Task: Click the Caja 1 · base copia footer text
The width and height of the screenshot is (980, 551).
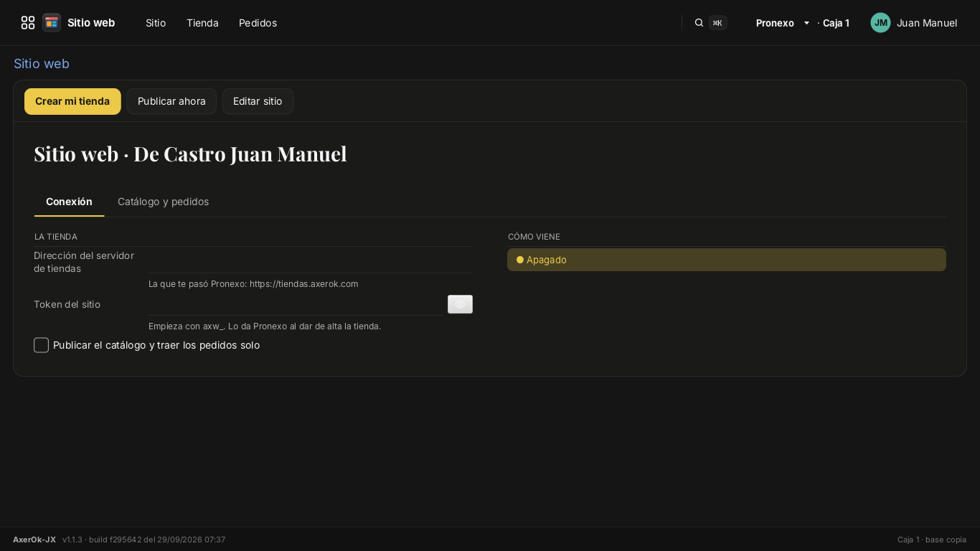Action: coord(932,540)
